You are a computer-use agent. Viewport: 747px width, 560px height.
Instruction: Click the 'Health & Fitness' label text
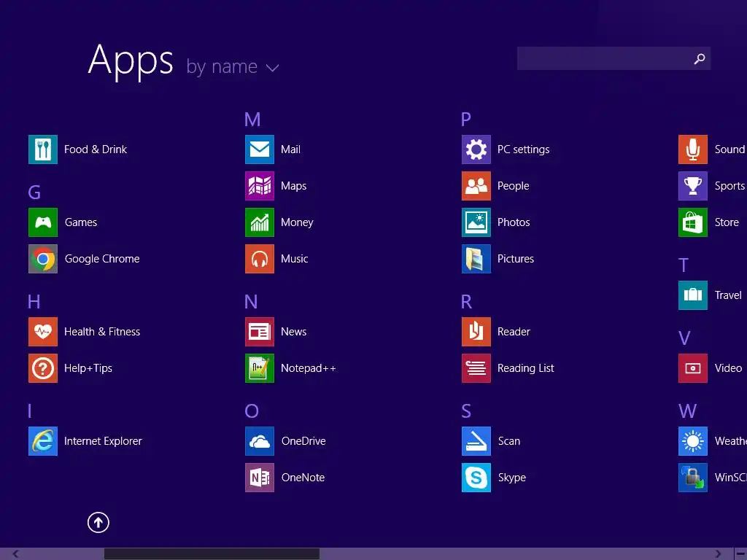(x=102, y=332)
